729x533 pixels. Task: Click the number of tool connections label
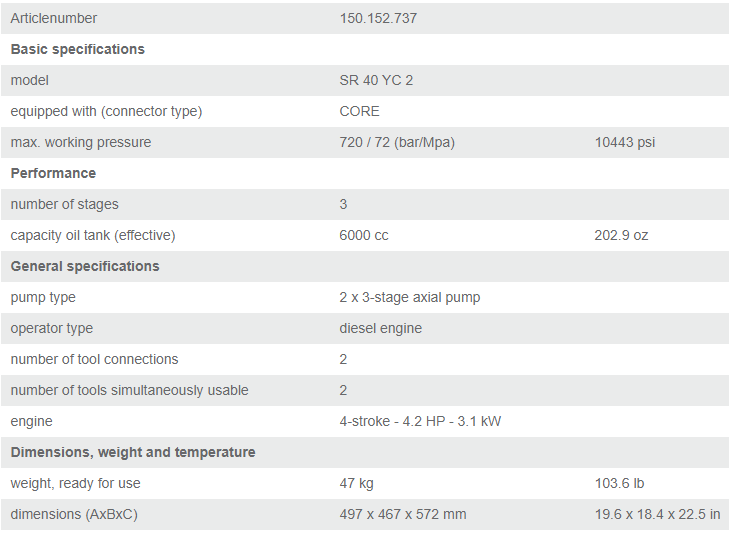[95, 359]
